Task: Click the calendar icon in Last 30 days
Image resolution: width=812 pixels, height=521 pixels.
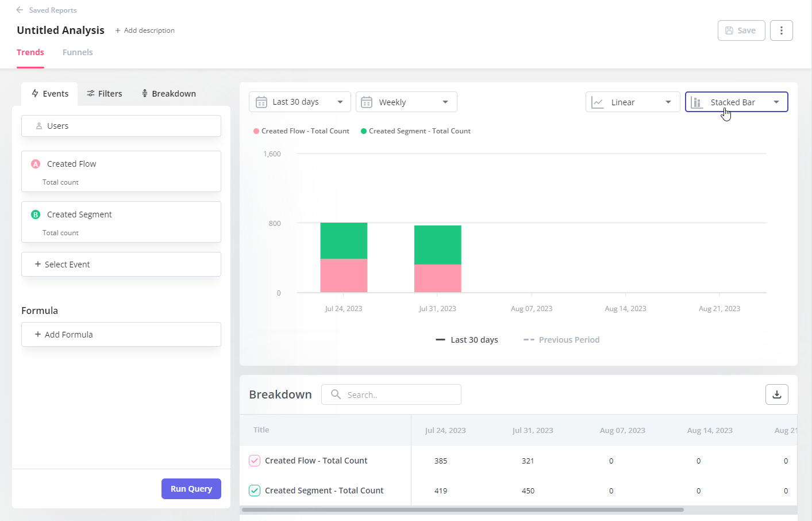Action: (x=261, y=102)
